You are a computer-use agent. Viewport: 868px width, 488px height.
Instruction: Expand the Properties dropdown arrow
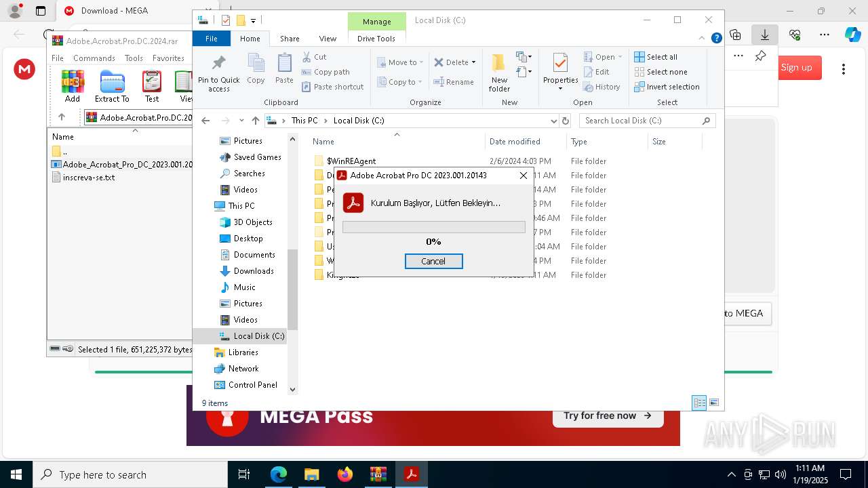560,89
